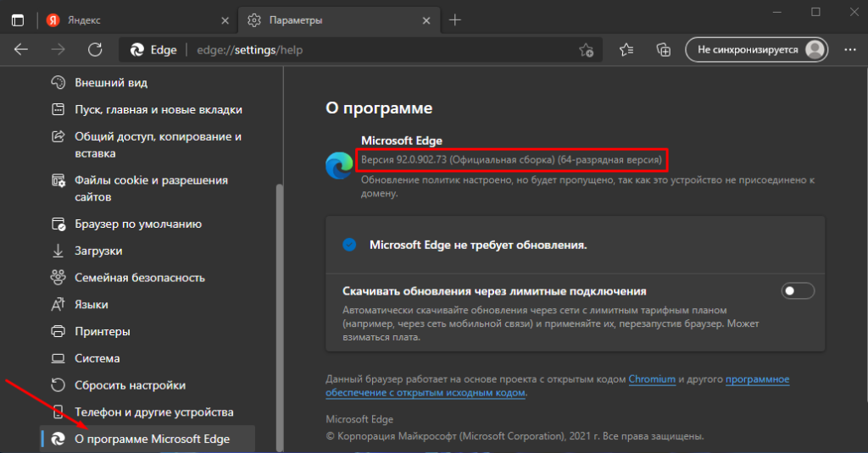Open Браузер по умолчанию settings

149,224
